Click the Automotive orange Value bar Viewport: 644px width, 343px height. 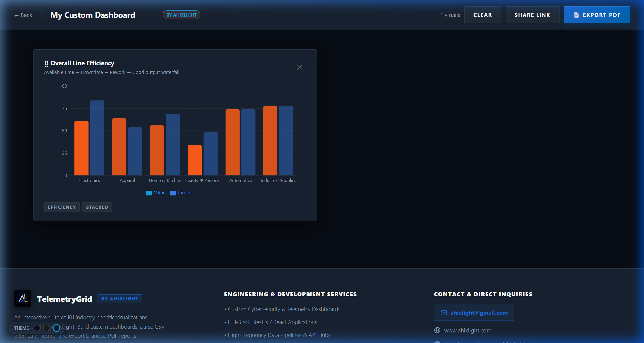coord(232,142)
